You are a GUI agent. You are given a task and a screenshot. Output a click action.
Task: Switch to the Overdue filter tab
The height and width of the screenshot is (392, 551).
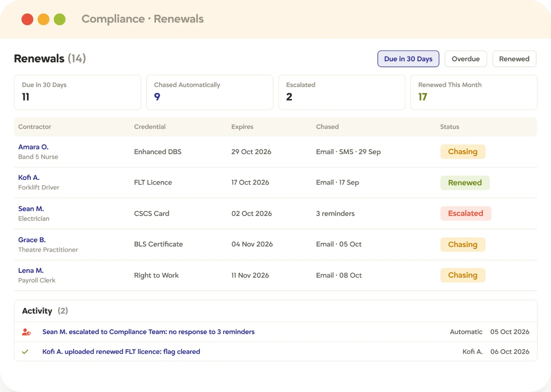(466, 59)
